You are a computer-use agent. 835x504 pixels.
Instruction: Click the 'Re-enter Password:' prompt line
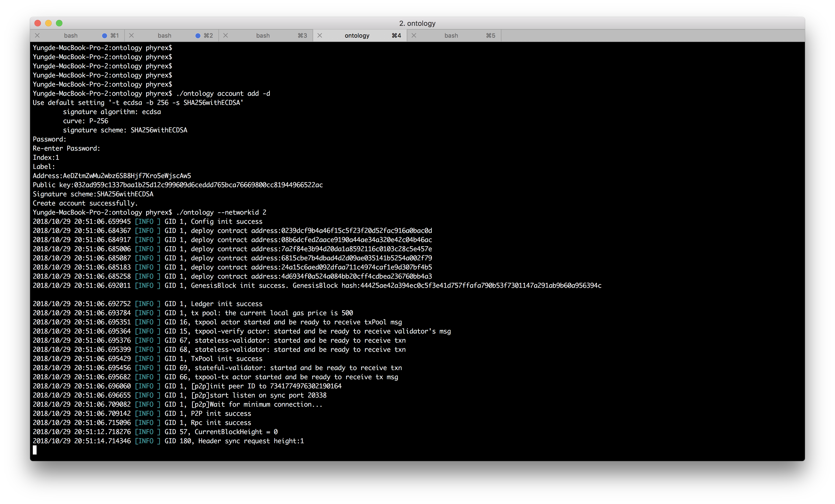click(66, 148)
